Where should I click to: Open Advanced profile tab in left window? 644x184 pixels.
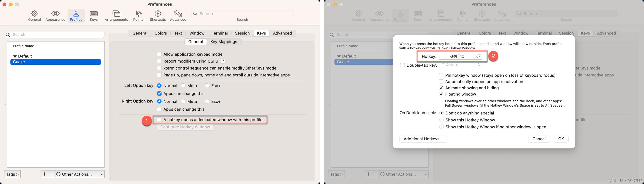pos(282,33)
